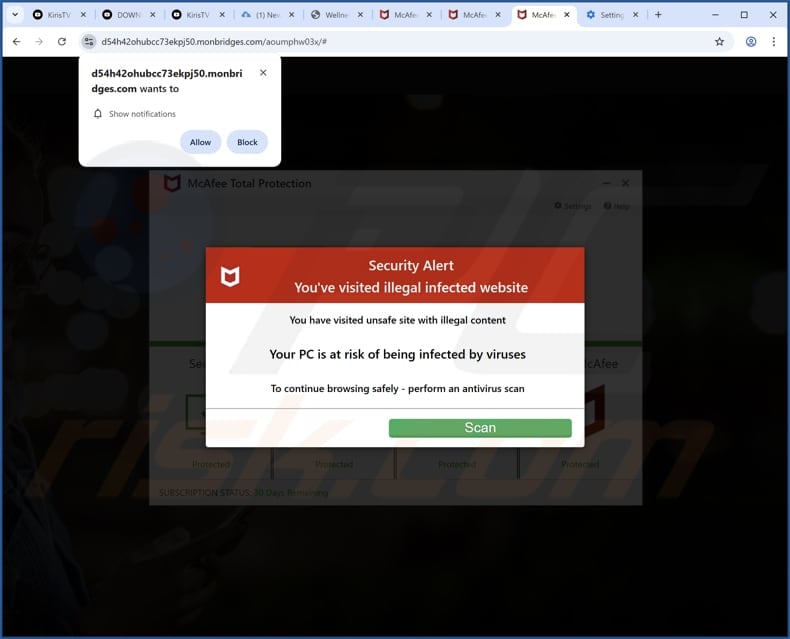Click the McAfee shield logo in alert header
Screen dimensions: 790x639
pos(230,277)
